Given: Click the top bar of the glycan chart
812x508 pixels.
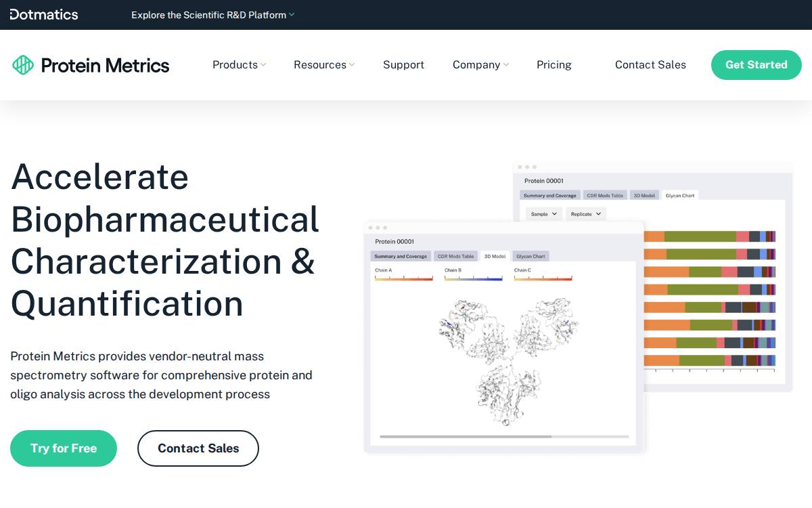Looking at the screenshot, I should [x=710, y=236].
